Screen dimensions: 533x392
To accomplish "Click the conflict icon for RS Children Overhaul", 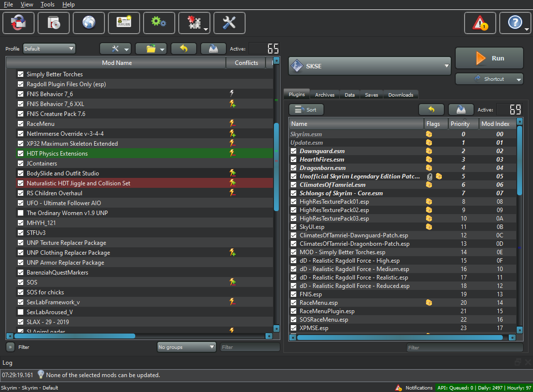I will pos(232,193).
